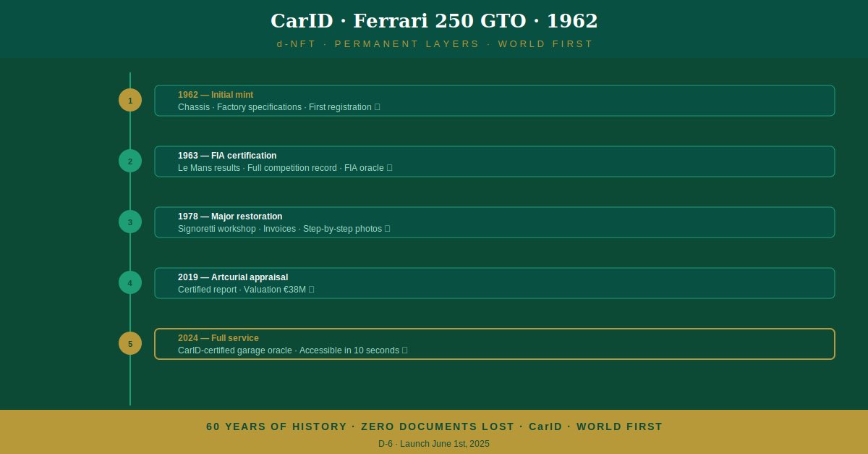The height and width of the screenshot is (454, 868).
Task: Click 'Chassis · Factory specifications · First registration' line
Action: [x=279, y=107]
